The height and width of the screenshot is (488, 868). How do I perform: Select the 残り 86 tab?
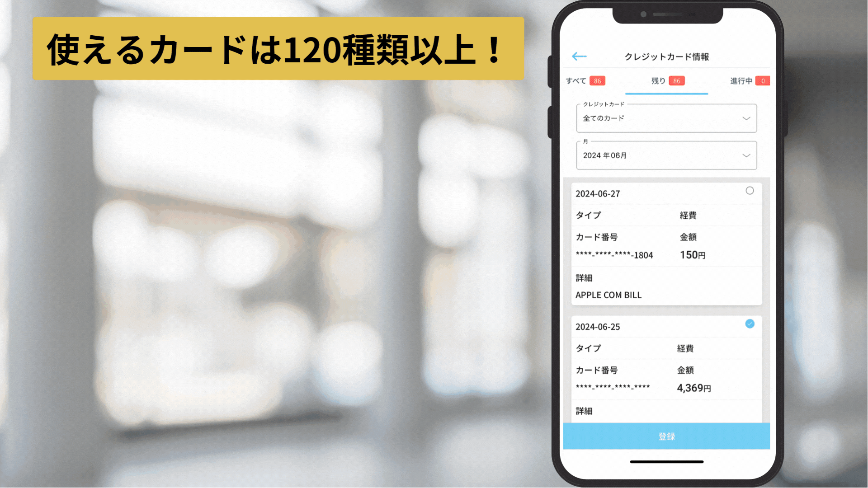click(666, 80)
